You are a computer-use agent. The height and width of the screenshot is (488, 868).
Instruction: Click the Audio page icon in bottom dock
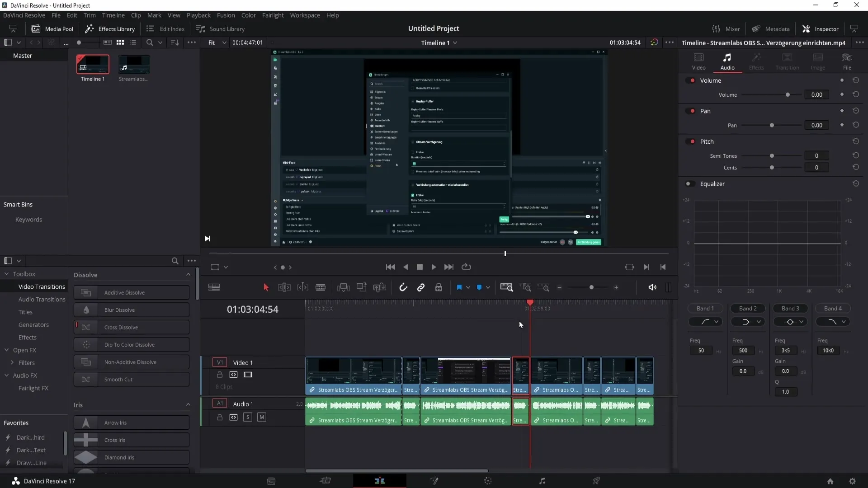(542, 481)
